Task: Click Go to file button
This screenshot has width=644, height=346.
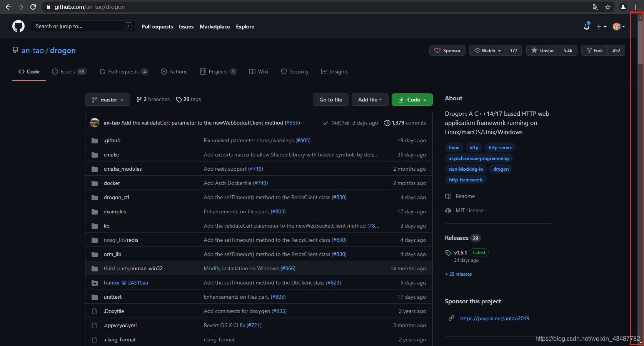Action: point(331,100)
